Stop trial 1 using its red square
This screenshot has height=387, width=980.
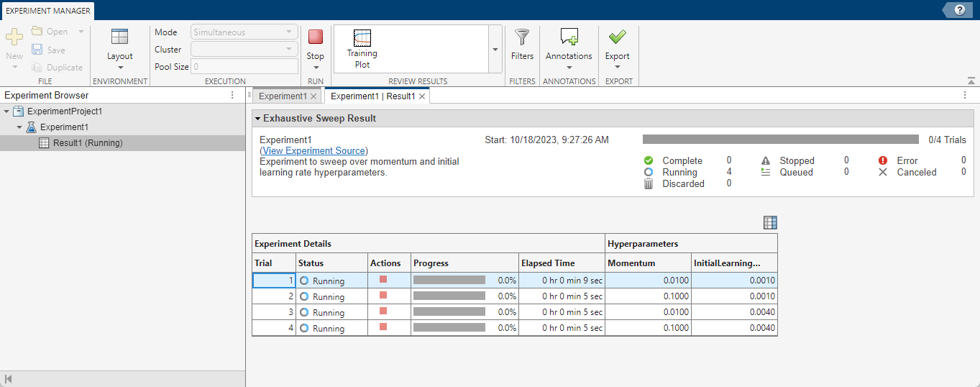[383, 279]
